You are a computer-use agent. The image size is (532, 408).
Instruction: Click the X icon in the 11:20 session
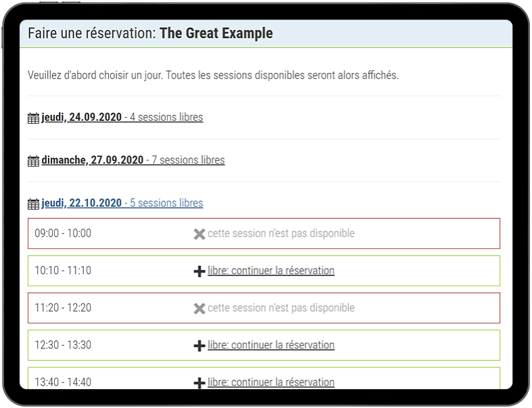click(x=199, y=309)
